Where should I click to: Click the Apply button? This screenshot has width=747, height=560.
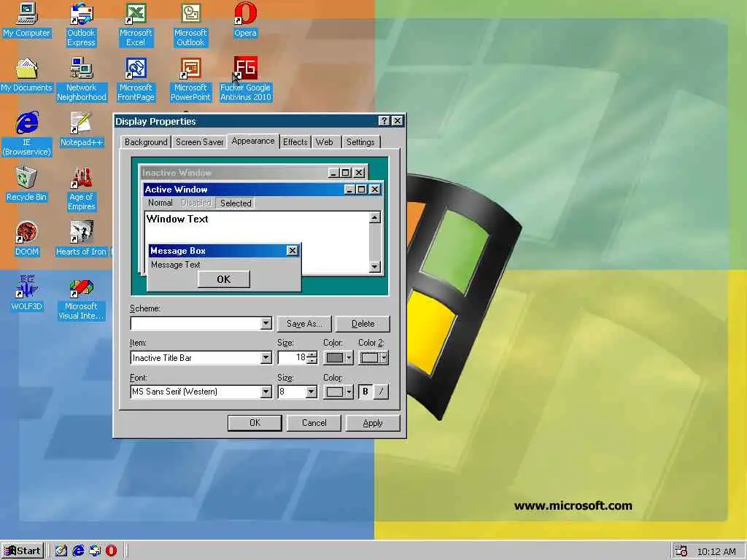point(373,423)
